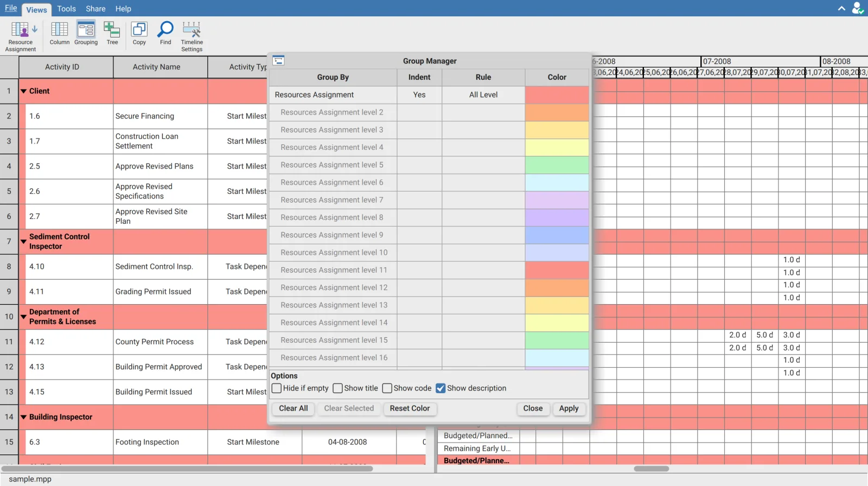Click the user account icon

pyautogui.click(x=857, y=8)
